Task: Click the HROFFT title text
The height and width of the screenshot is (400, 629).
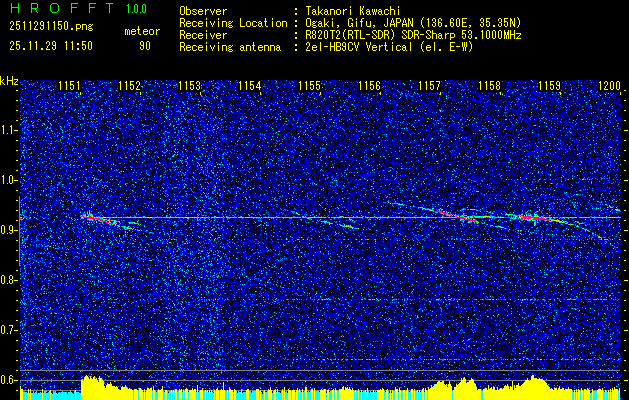Action: click(62, 8)
